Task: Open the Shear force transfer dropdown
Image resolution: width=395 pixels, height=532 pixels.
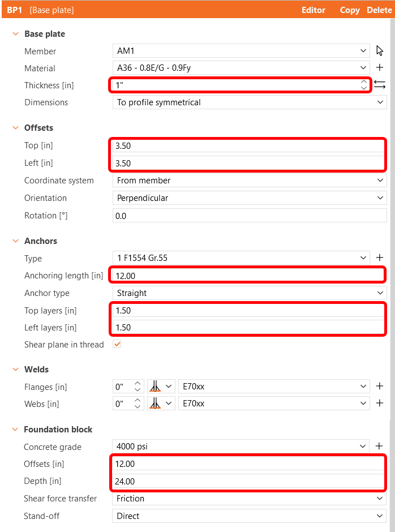Action: click(249, 498)
